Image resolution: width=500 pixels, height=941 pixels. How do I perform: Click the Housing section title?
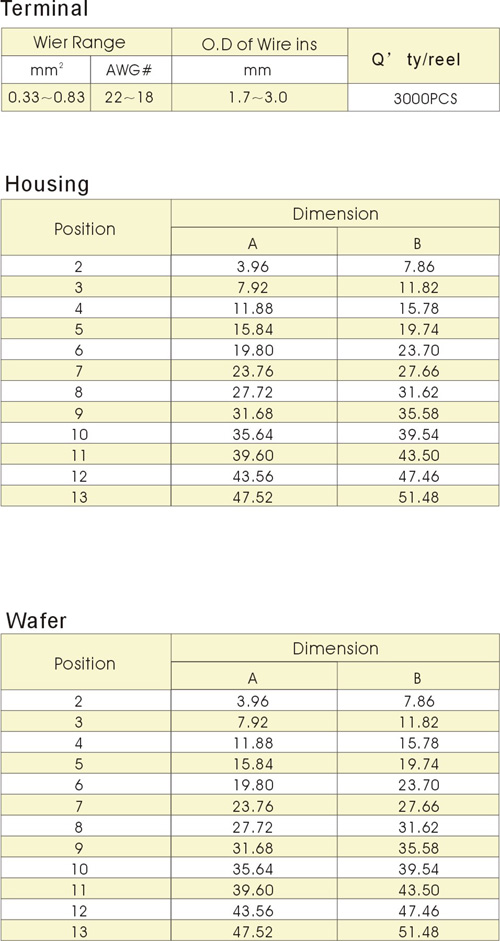[x=47, y=184]
